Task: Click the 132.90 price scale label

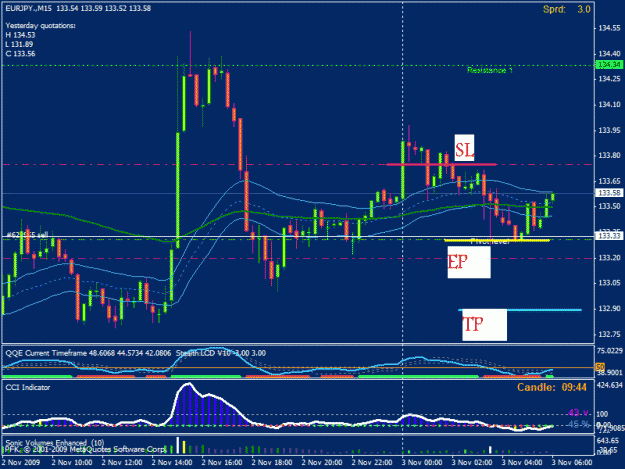Action: point(609,308)
